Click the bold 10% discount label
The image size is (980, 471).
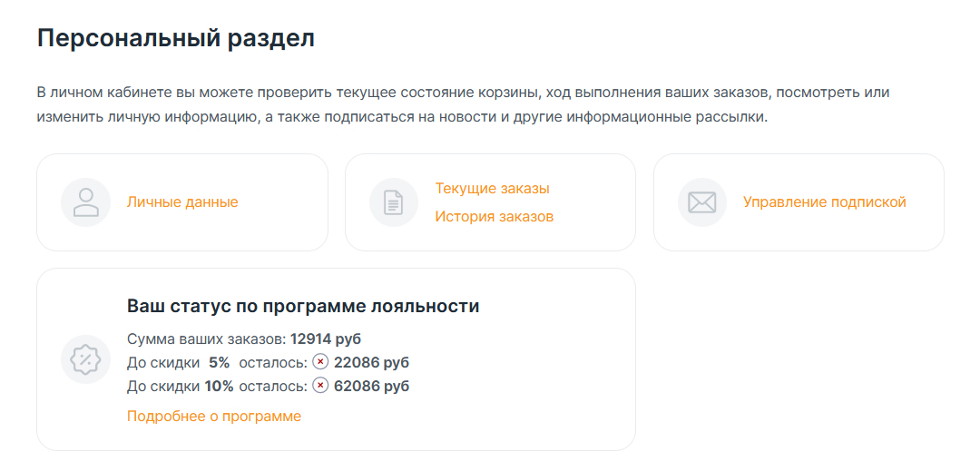pos(219,386)
